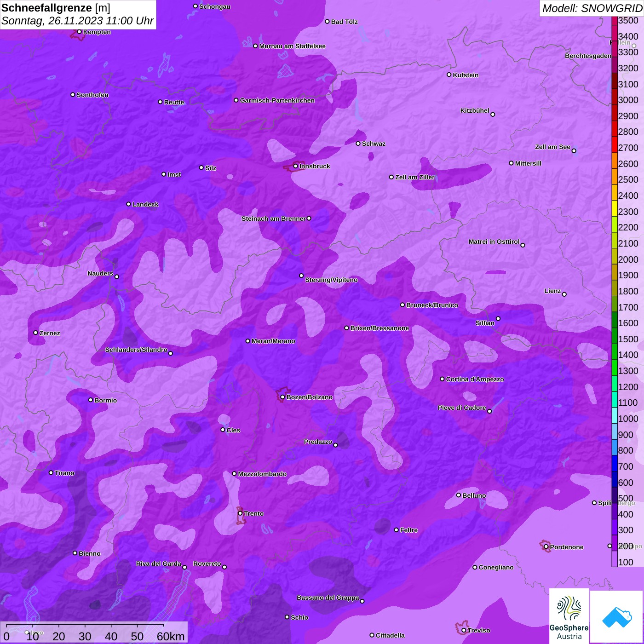Click the GeoSphere Austria logo

pos(569,616)
